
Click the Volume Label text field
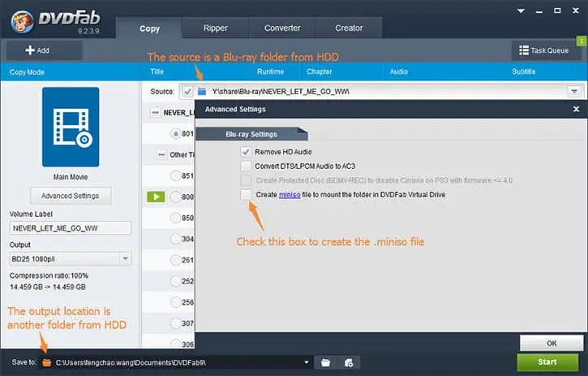(71, 228)
